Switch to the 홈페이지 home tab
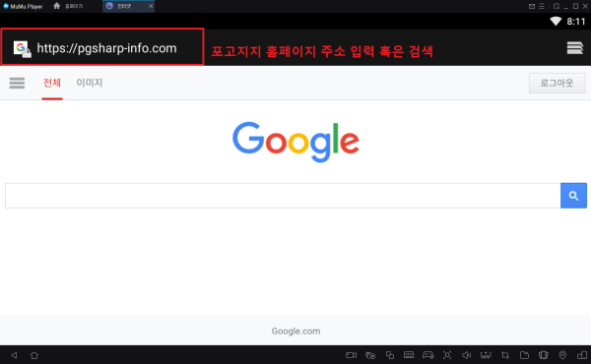 (x=69, y=6)
